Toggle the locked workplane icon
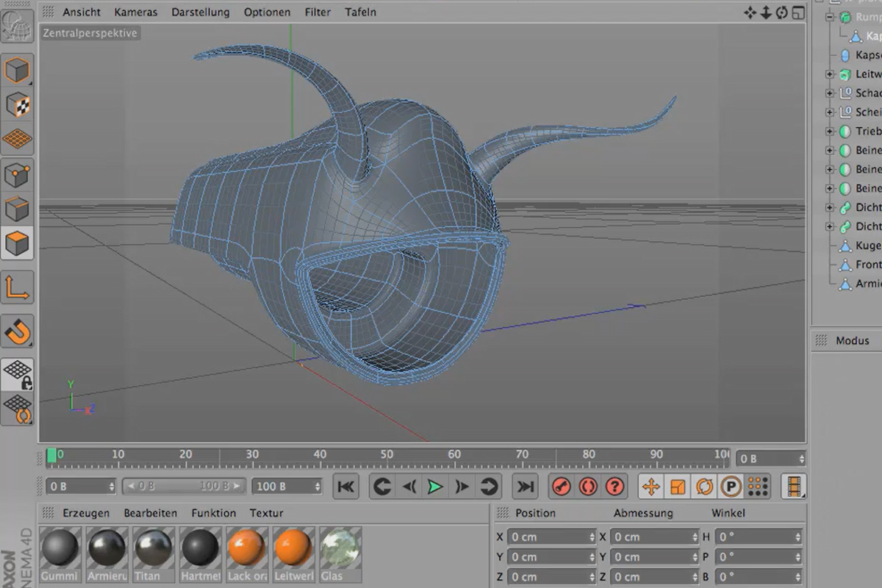Image resolution: width=882 pixels, height=588 pixels. [17, 375]
